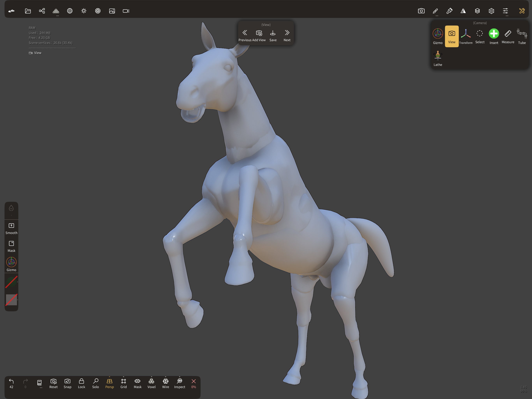
Task: Select the Gizmo tool in left sidebar
Action: [x=11, y=264]
